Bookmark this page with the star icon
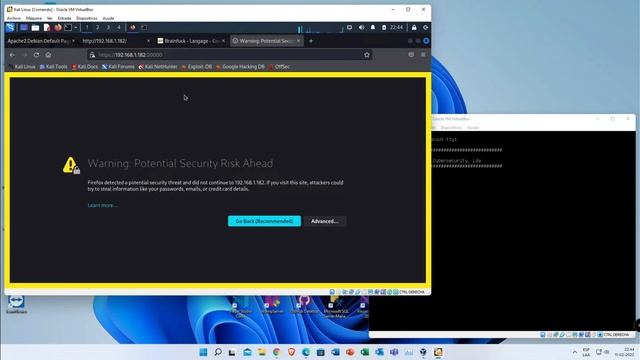640x360 pixels. click(367, 55)
